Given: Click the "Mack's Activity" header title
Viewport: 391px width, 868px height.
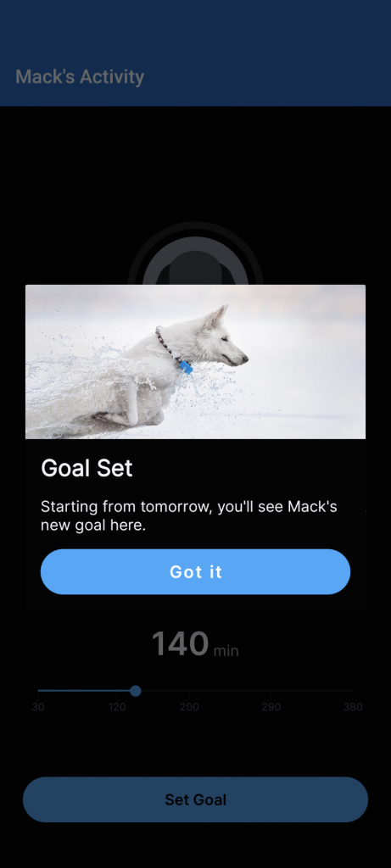Looking at the screenshot, I should 80,76.
